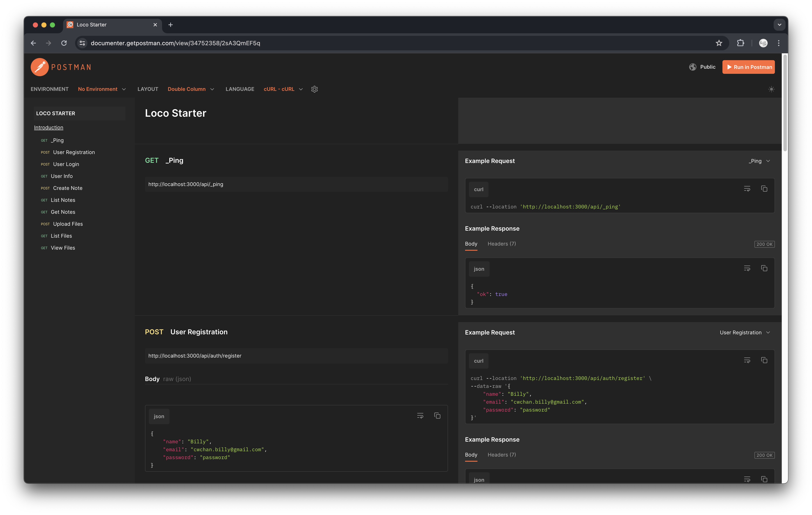View site information icon in address bar
The width and height of the screenshot is (812, 515).
[x=82, y=43]
